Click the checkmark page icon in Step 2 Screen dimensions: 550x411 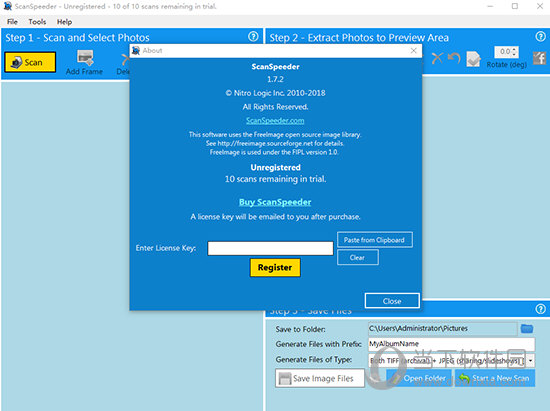tap(473, 59)
